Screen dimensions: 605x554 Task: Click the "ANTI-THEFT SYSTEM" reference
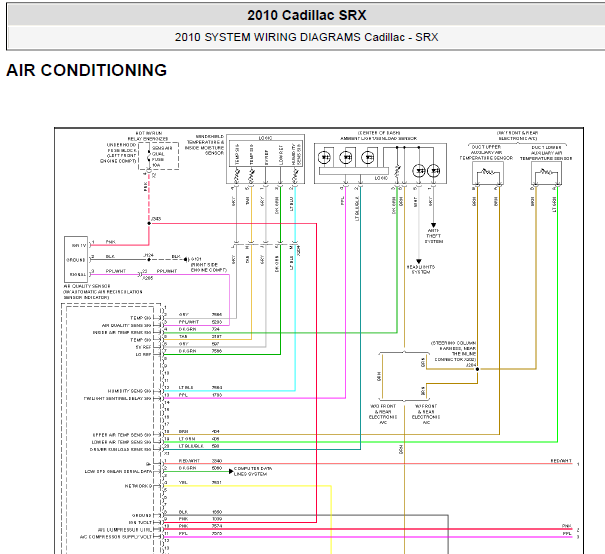tap(434, 236)
